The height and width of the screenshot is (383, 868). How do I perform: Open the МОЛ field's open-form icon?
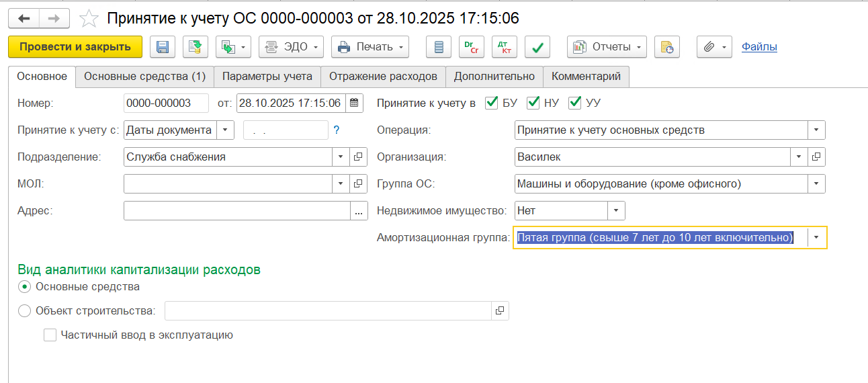click(358, 183)
